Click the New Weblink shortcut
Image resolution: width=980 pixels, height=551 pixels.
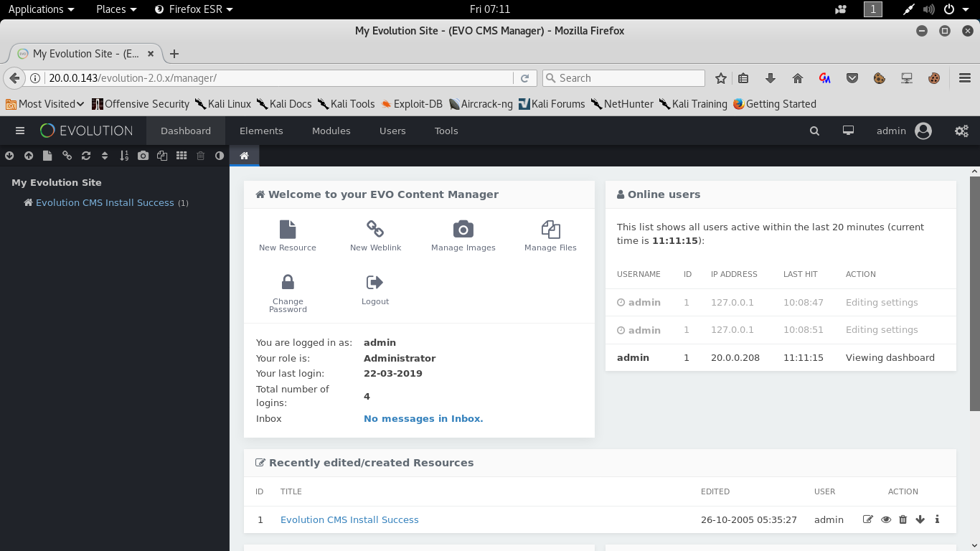(375, 236)
